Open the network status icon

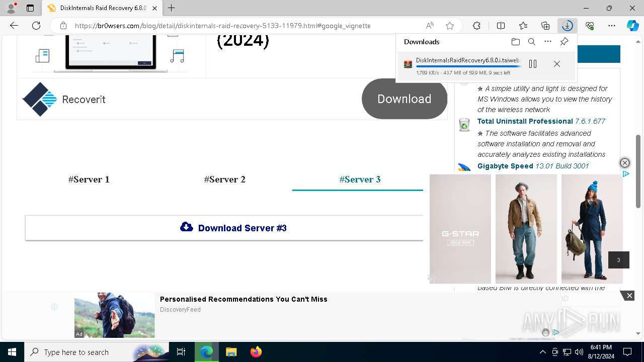567,352
